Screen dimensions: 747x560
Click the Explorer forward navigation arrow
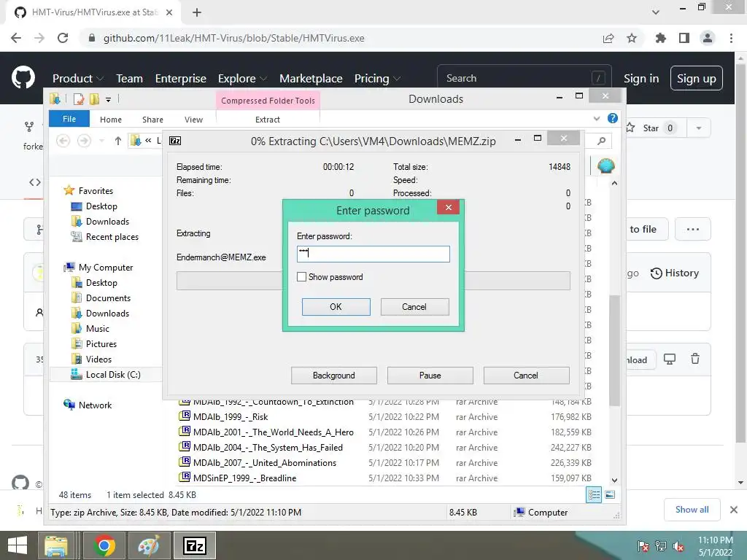(85, 141)
